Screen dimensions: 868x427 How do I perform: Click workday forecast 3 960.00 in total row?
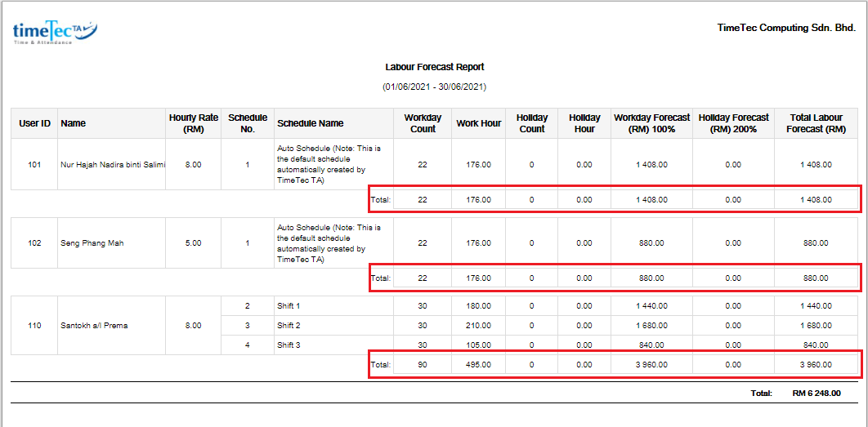click(x=651, y=364)
